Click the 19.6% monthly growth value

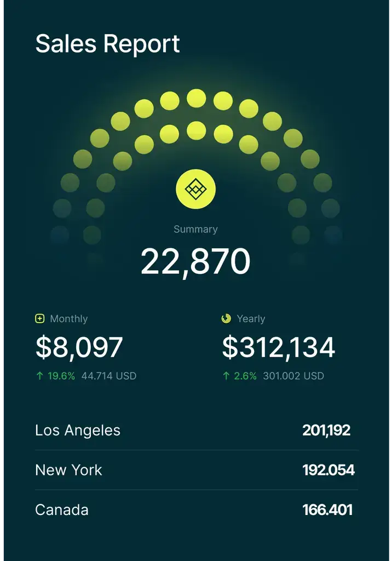[61, 376]
